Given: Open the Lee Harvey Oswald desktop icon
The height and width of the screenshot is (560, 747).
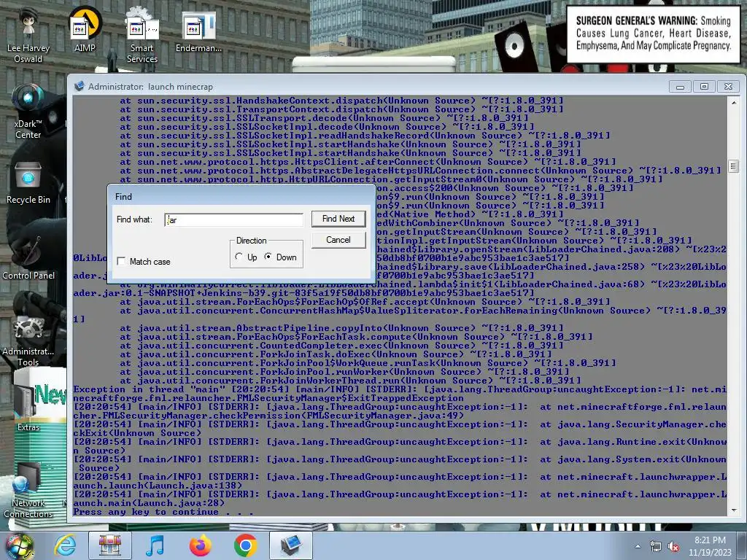Looking at the screenshot, I should point(28,36).
